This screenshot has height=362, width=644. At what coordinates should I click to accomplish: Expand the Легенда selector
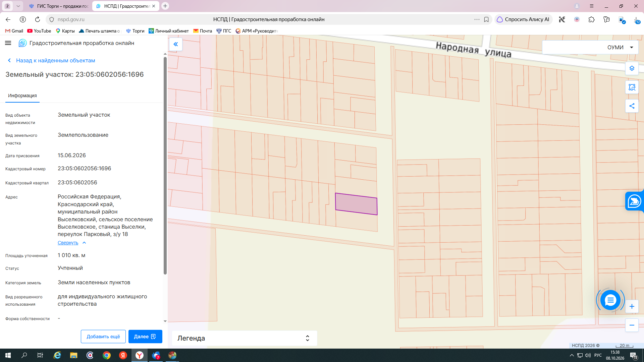pyautogui.click(x=244, y=338)
